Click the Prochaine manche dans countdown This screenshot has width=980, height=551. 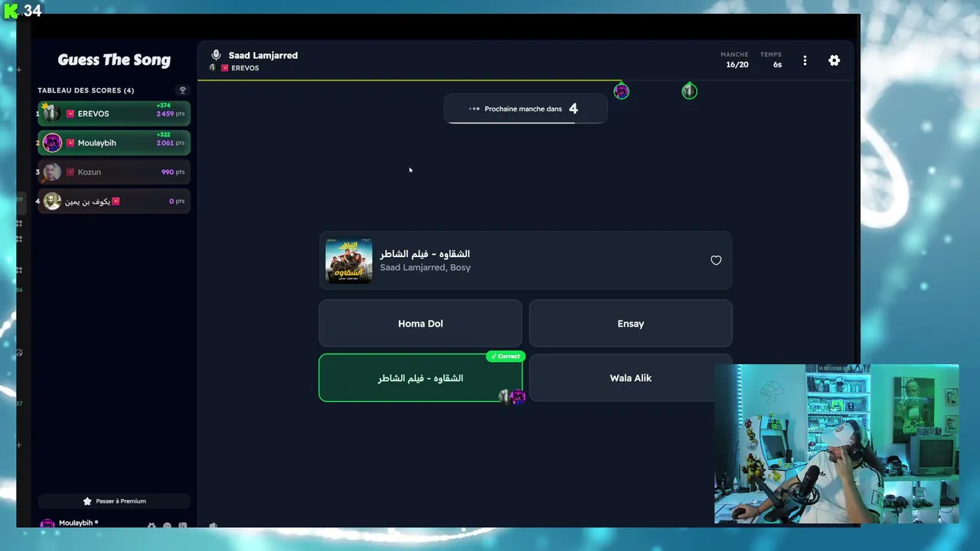pos(525,109)
